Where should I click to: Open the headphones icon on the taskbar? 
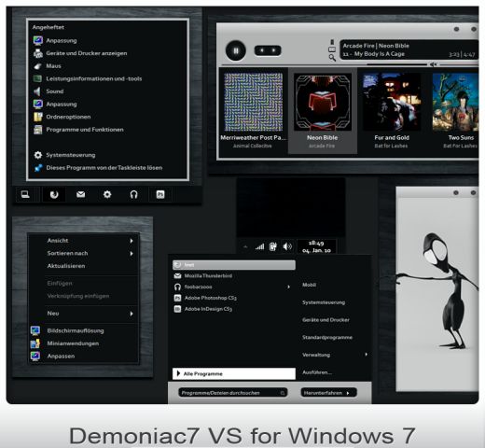point(133,195)
